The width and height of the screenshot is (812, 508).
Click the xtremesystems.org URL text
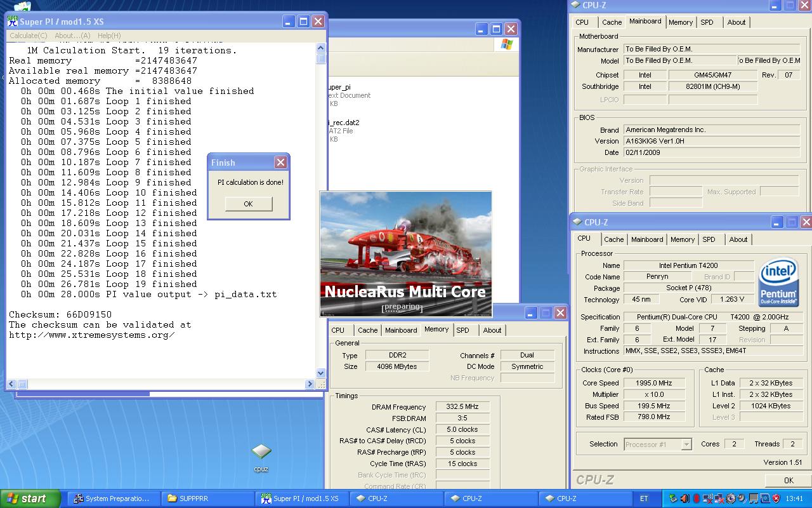pyautogui.click(x=92, y=335)
